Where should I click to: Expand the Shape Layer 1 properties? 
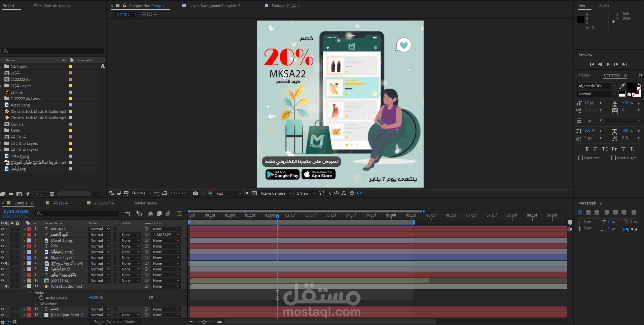[24, 258]
